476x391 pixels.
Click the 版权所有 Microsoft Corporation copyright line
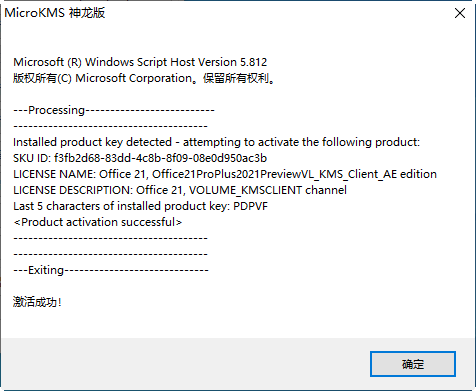point(144,78)
